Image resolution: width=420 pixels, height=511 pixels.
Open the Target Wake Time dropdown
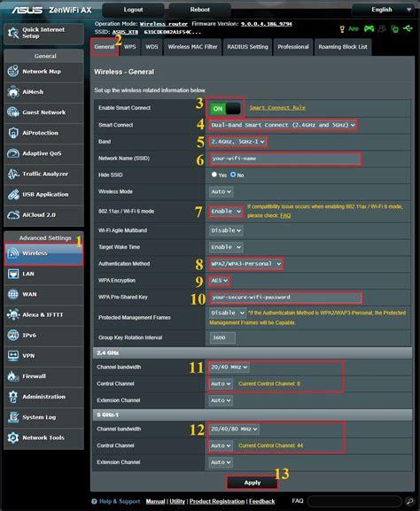(226, 247)
